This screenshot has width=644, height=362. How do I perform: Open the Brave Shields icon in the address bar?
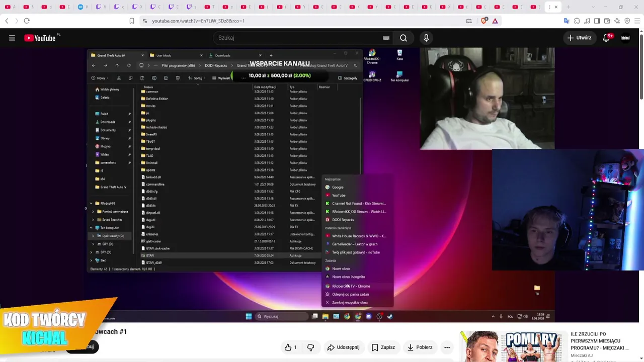click(x=485, y=21)
